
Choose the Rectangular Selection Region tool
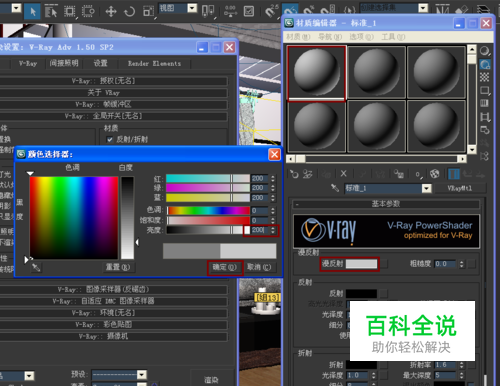(70, 12)
